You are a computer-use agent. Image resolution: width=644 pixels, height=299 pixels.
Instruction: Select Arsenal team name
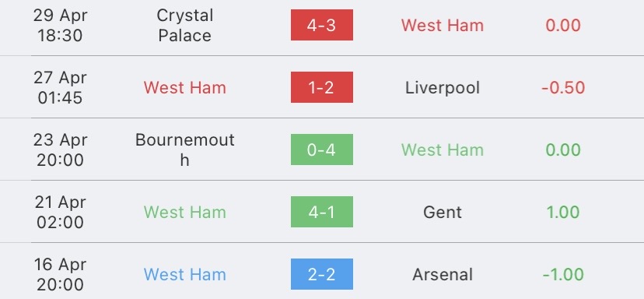point(443,274)
